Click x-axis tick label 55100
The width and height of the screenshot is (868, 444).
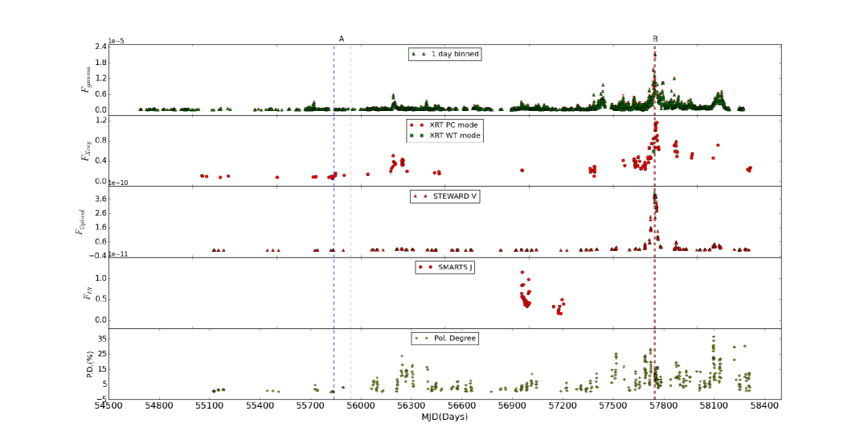pos(209,406)
